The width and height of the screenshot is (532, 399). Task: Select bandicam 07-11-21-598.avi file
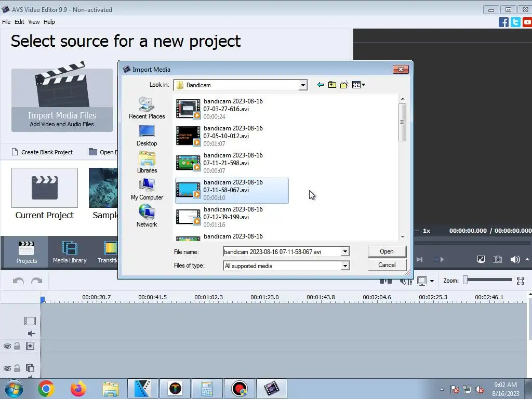(x=232, y=163)
